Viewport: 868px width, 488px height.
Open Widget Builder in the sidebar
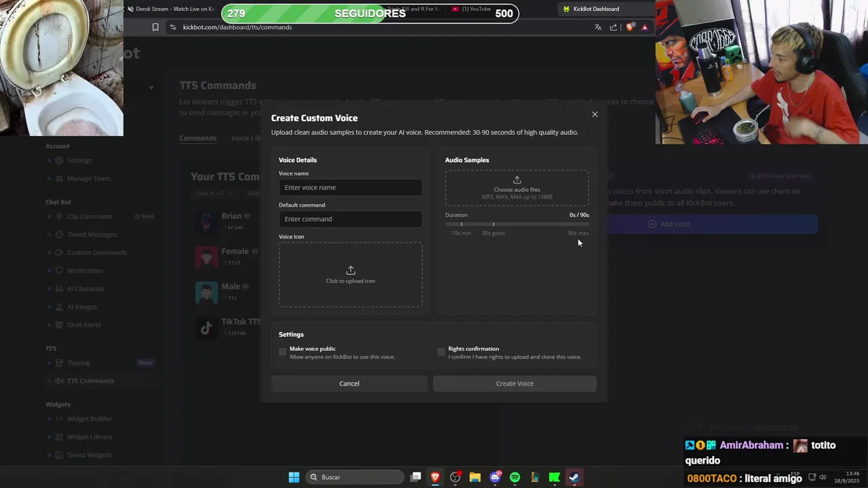[x=90, y=419]
